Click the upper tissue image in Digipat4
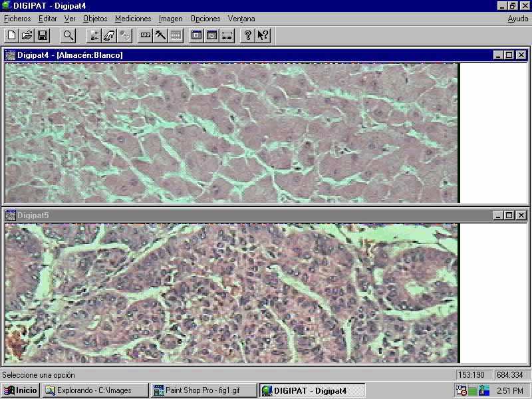Viewport: 532px width, 399px height. [x=231, y=133]
